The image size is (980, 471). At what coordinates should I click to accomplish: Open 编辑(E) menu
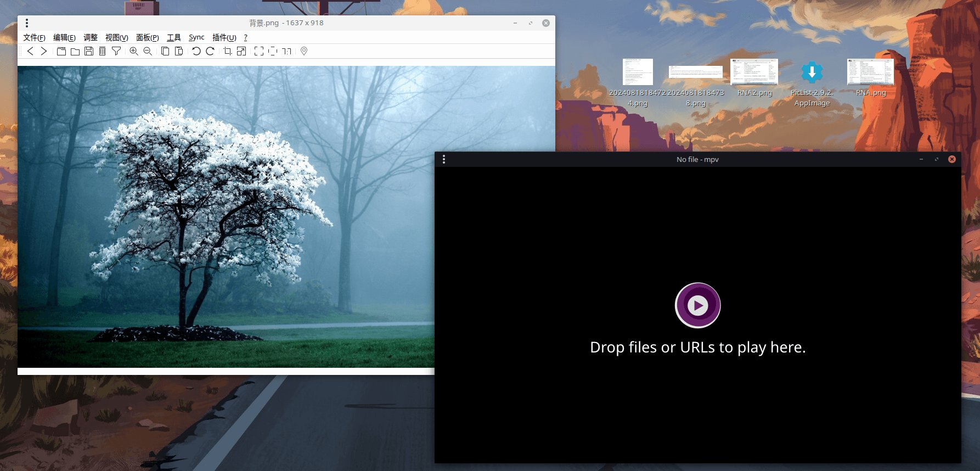coord(64,37)
